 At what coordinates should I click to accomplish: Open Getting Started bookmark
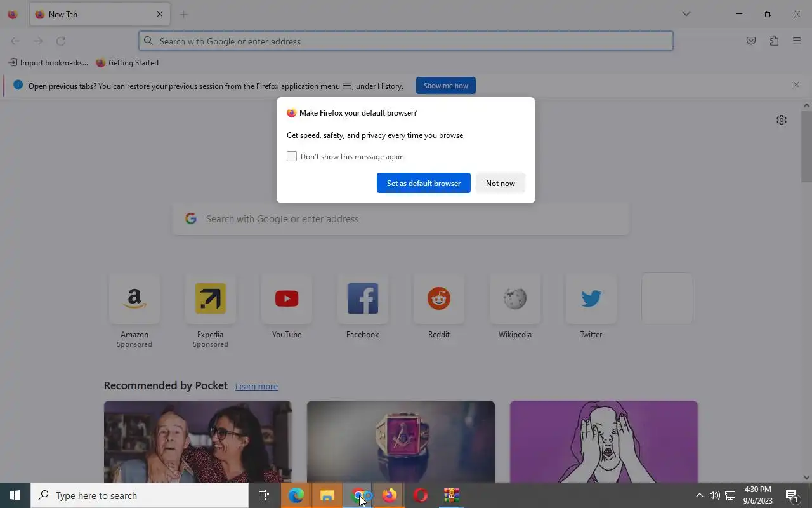tap(128, 63)
